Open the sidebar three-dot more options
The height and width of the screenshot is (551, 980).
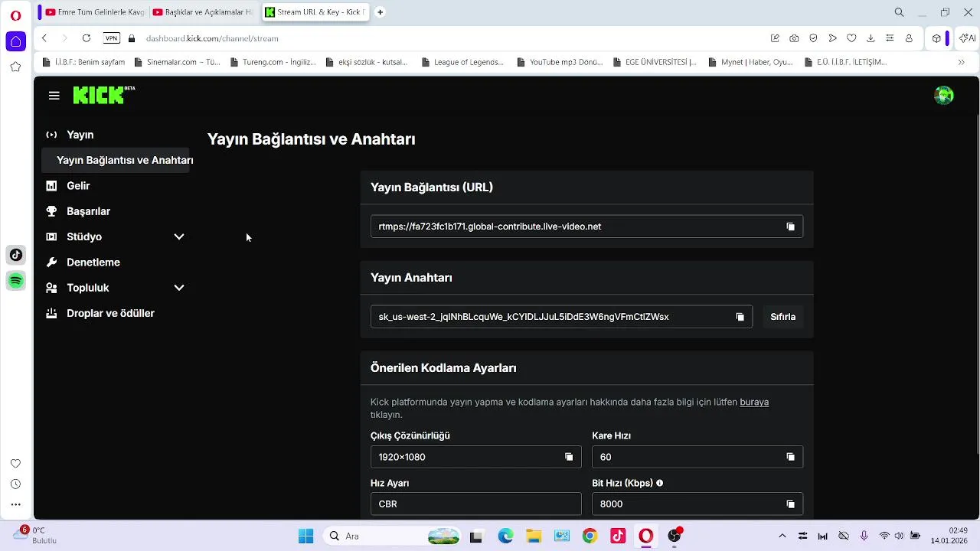[x=15, y=504]
